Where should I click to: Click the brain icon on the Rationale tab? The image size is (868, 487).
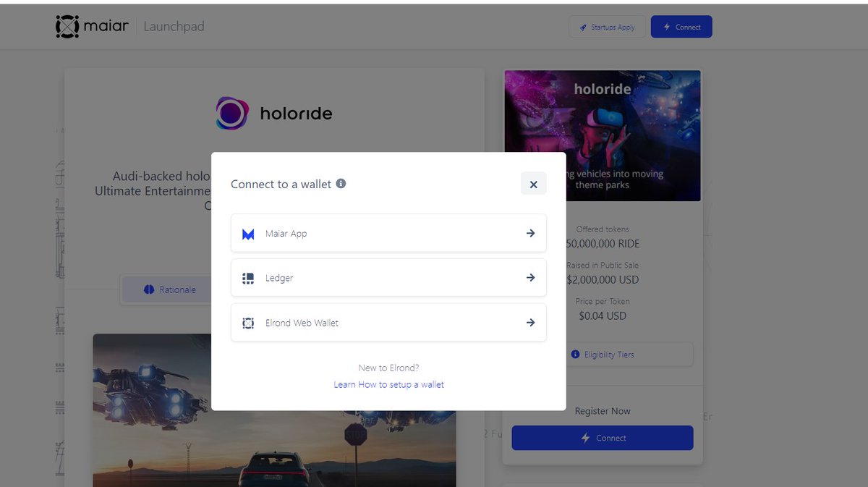tap(149, 289)
